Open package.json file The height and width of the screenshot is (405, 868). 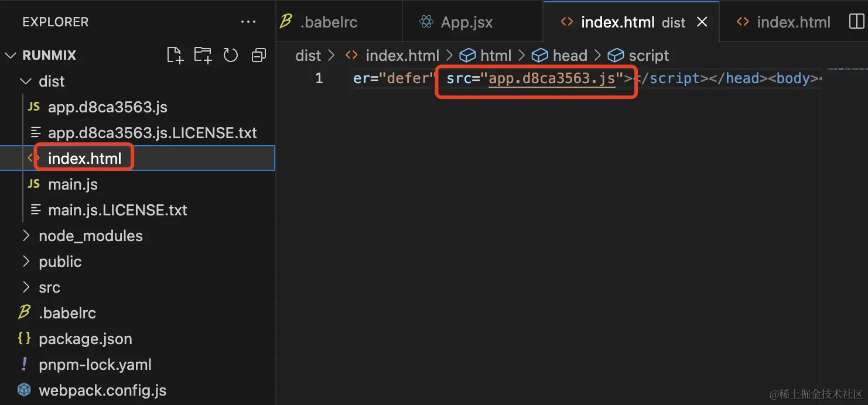pos(137,339)
